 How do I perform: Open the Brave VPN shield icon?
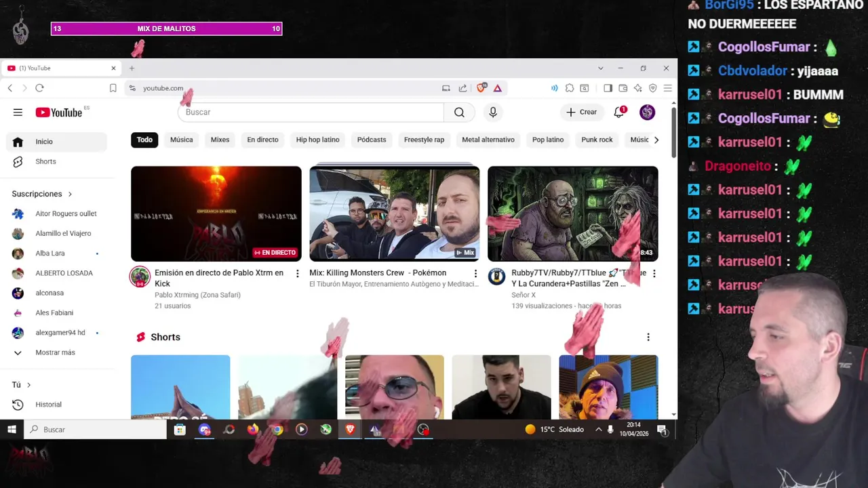pos(653,88)
